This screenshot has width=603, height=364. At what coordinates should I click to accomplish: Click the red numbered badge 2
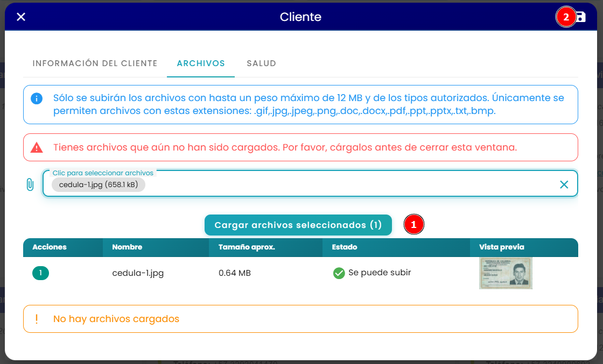point(566,17)
